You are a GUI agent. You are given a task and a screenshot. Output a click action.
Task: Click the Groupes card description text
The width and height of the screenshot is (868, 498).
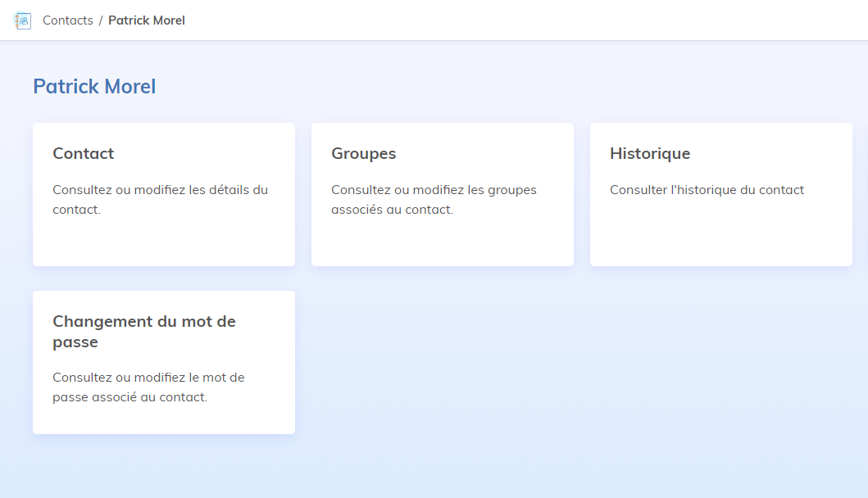[x=434, y=199]
